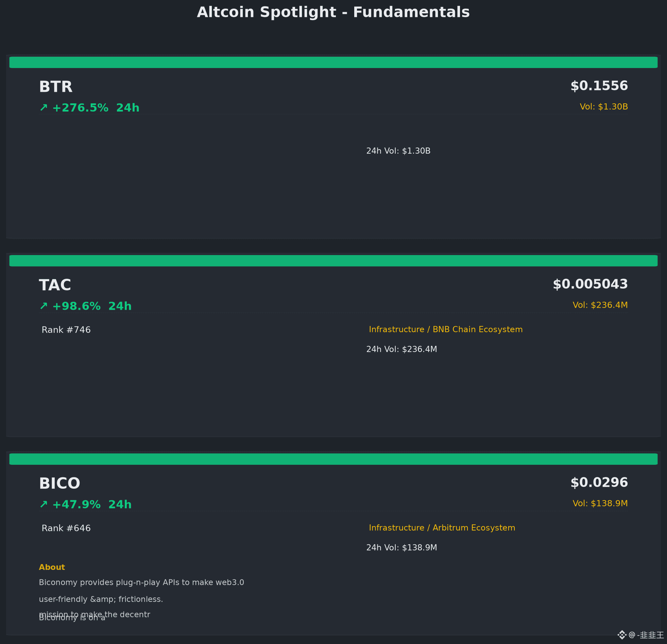The height and width of the screenshot is (644, 667).
Task: Click the BICO price $0.0296
Action: (x=599, y=482)
